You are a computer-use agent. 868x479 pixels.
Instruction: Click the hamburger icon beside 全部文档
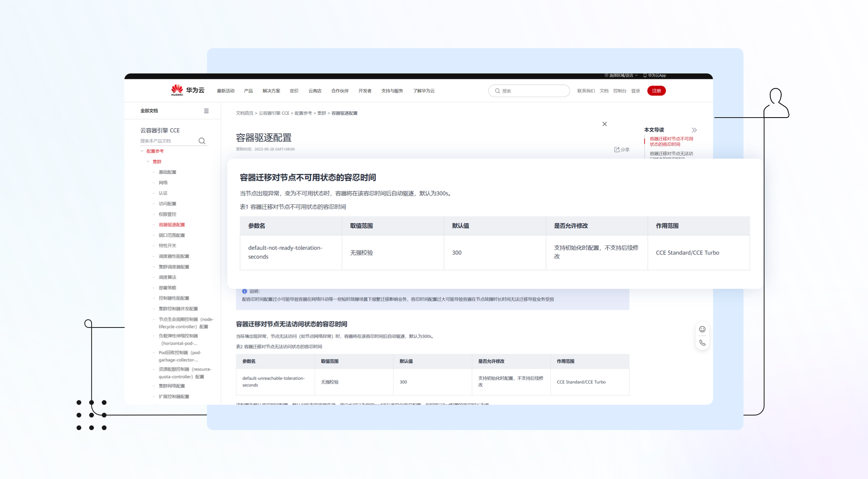206,111
